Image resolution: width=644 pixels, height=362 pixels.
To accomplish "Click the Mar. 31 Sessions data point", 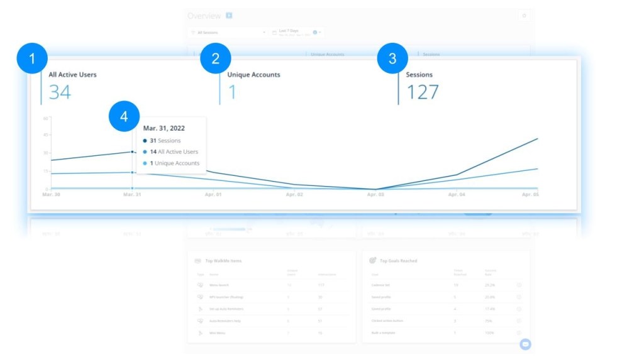I will coord(132,151).
